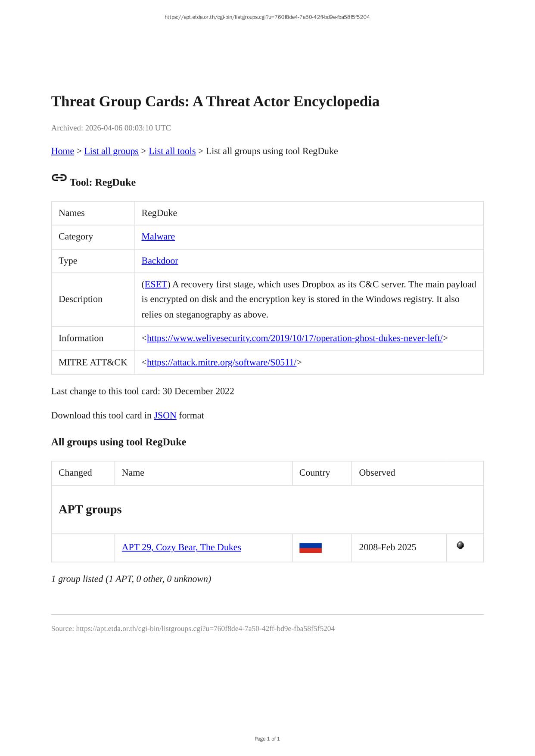Open the Home breadcrumb link
The height and width of the screenshot is (756, 535).
62,151
